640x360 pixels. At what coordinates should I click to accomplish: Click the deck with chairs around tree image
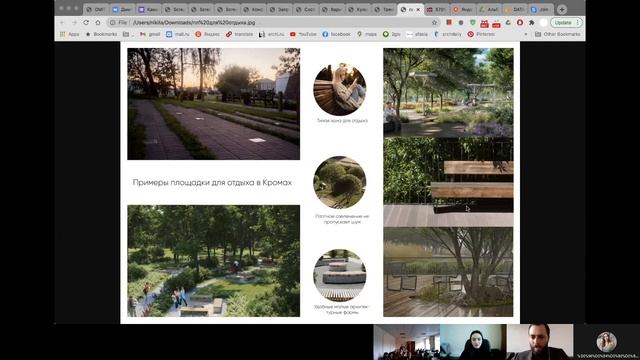point(448,272)
